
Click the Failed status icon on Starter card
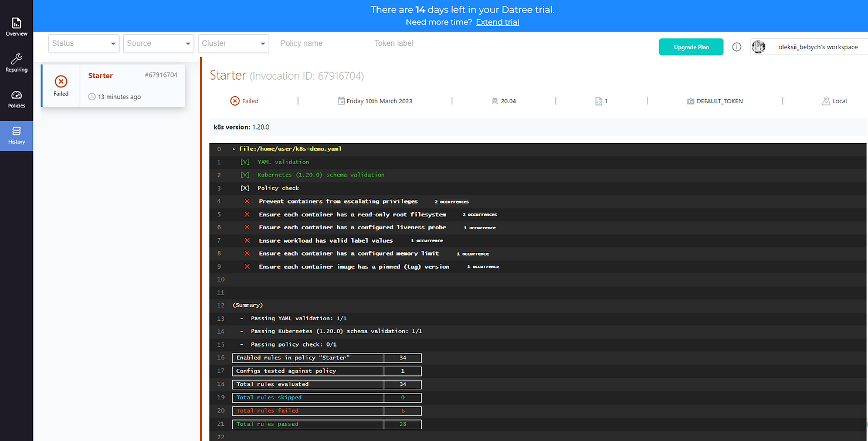(x=61, y=82)
